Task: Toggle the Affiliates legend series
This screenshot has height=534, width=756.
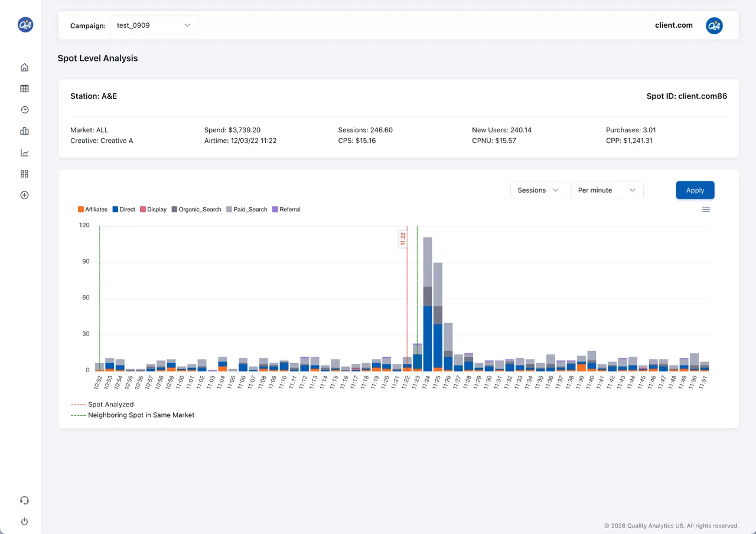Action: [93, 209]
